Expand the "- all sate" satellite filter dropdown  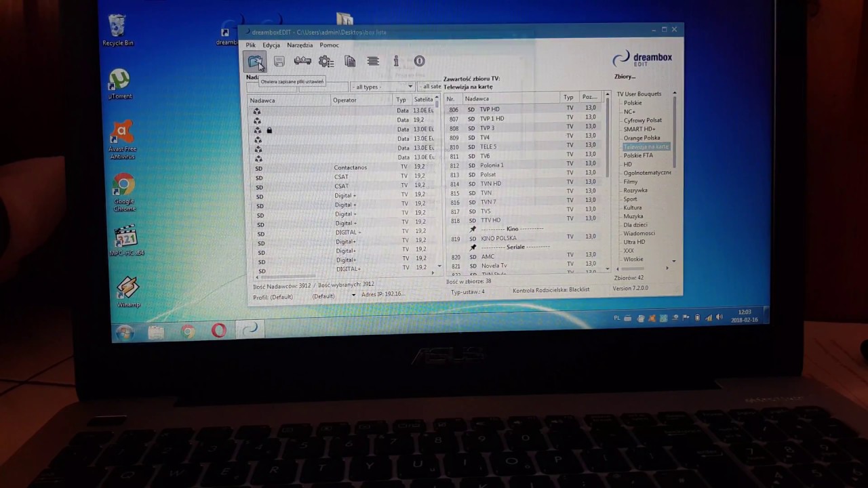pos(430,87)
